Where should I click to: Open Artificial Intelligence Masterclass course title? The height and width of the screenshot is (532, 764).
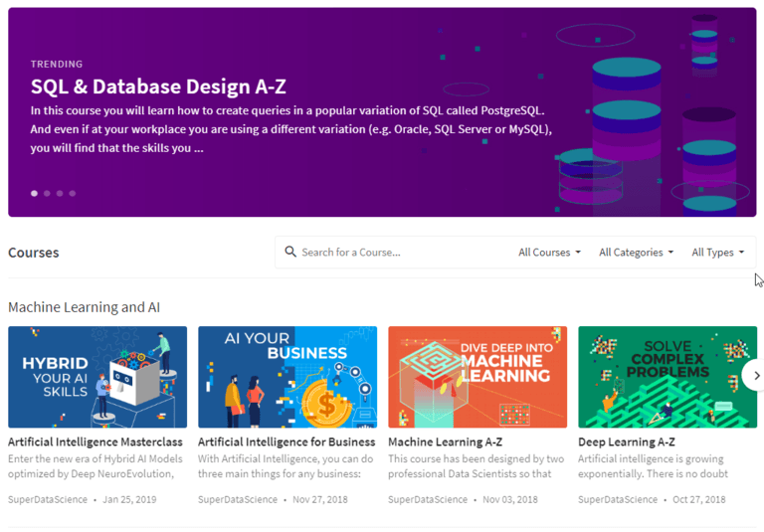coord(95,442)
